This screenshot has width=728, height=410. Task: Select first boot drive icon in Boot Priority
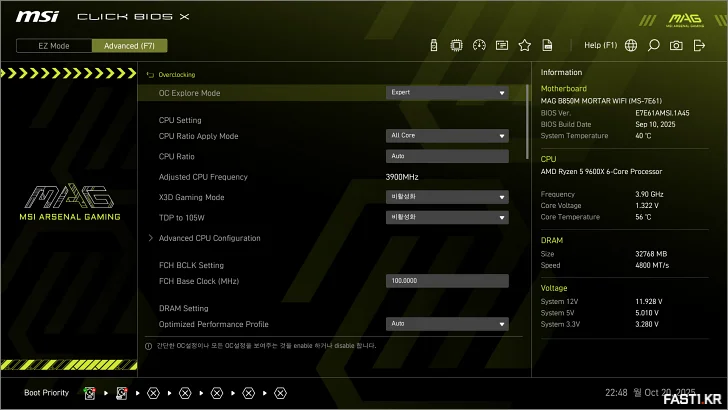tap(90, 393)
